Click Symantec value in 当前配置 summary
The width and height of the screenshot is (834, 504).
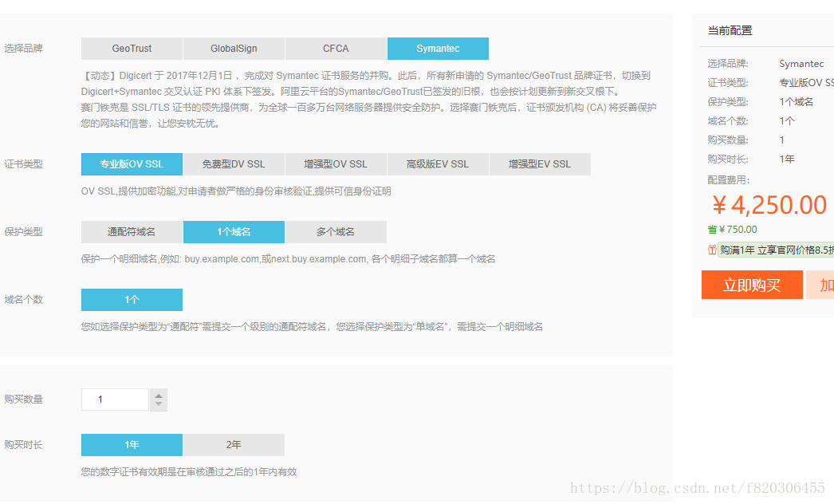pyautogui.click(x=801, y=64)
